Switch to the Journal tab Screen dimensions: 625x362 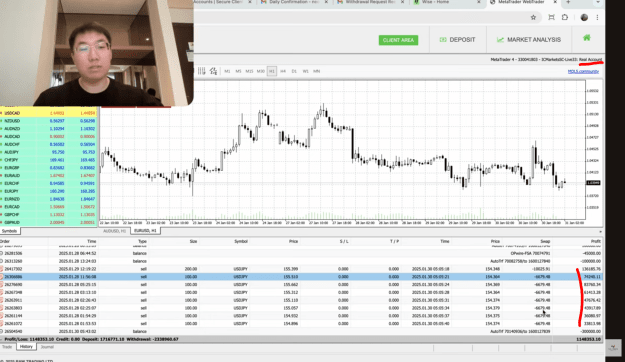(47, 347)
